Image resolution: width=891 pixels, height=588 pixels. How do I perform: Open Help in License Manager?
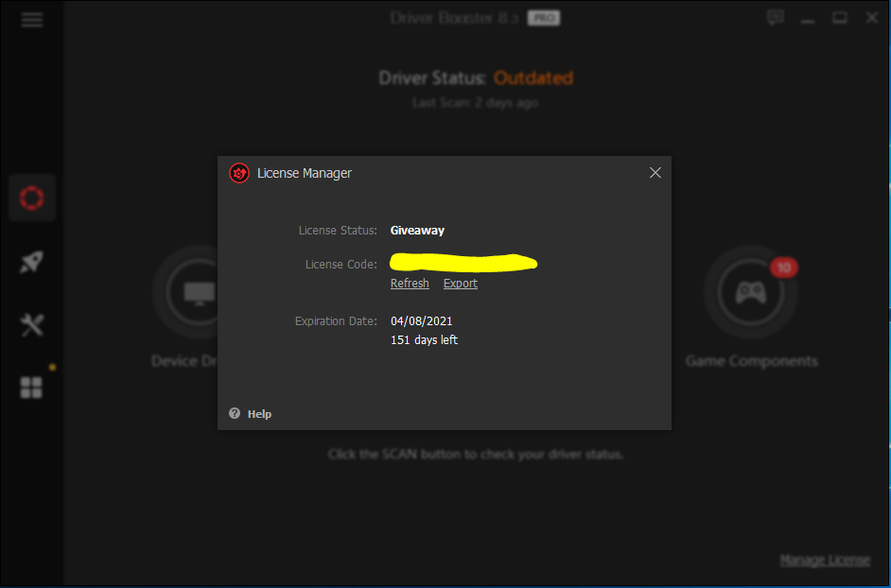pyautogui.click(x=251, y=414)
